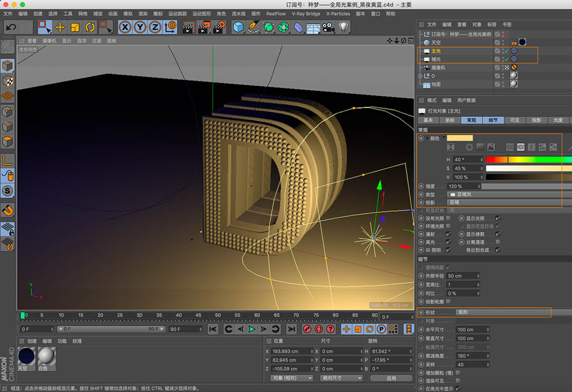Toggle world coordinate system icon

point(170,27)
